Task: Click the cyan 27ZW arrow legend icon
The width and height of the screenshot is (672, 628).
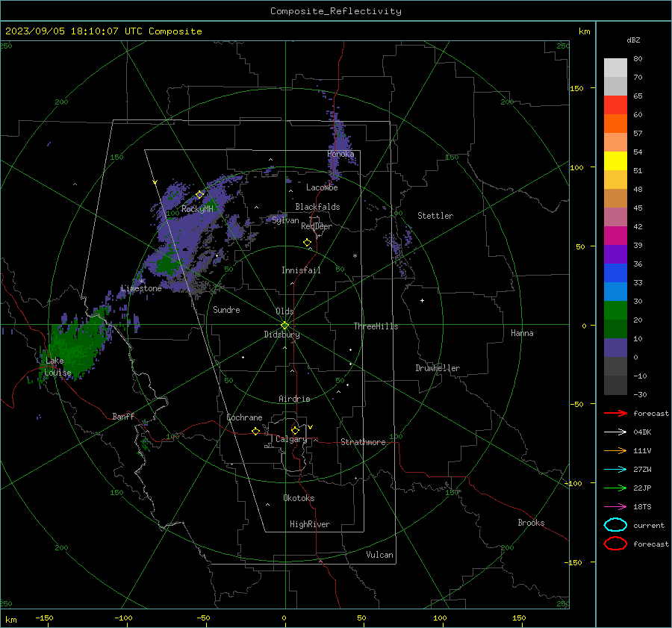Action: pos(615,470)
